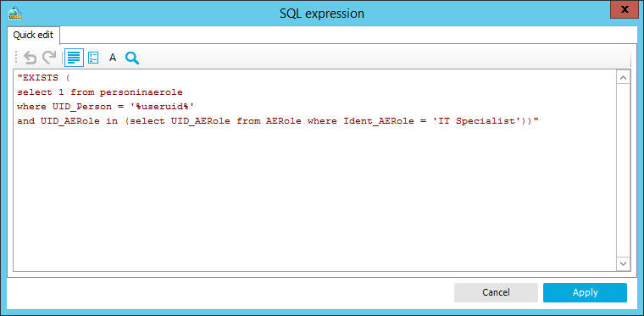Click the editor scrollbar down arrow
The width and height of the screenshot is (644, 316).
coord(624,263)
